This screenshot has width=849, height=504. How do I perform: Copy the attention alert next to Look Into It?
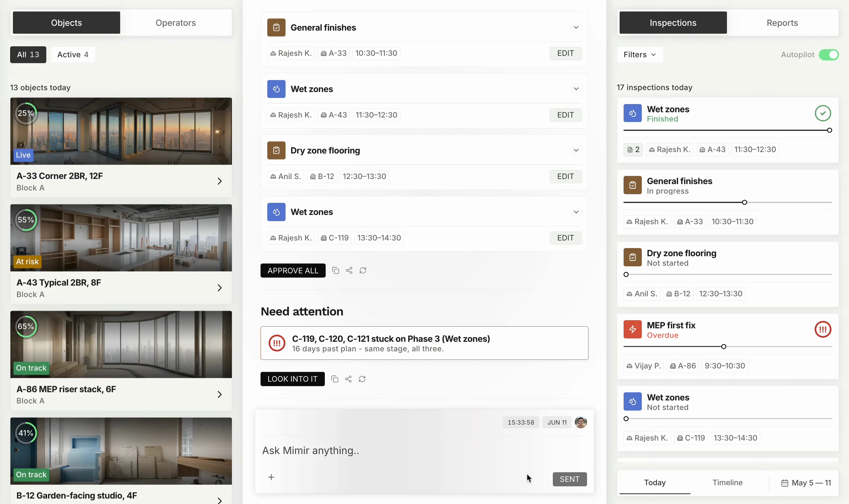pyautogui.click(x=335, y=379)
